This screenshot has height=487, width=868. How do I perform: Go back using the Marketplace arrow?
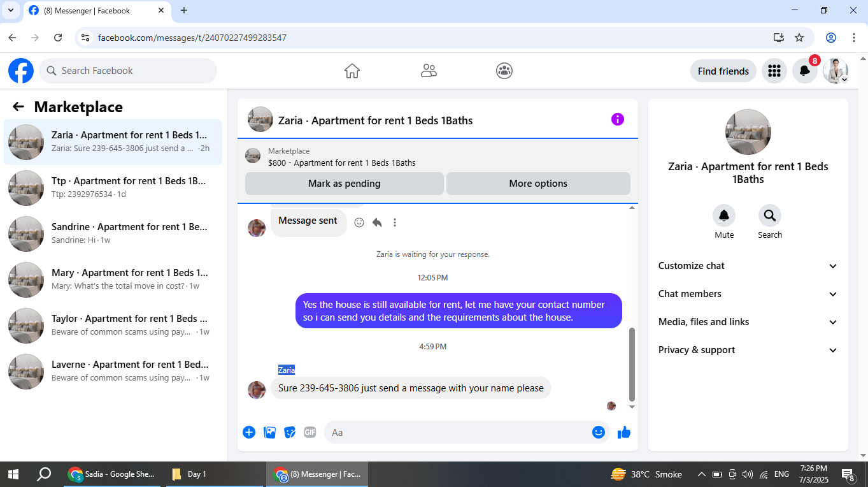pos(18,107)
